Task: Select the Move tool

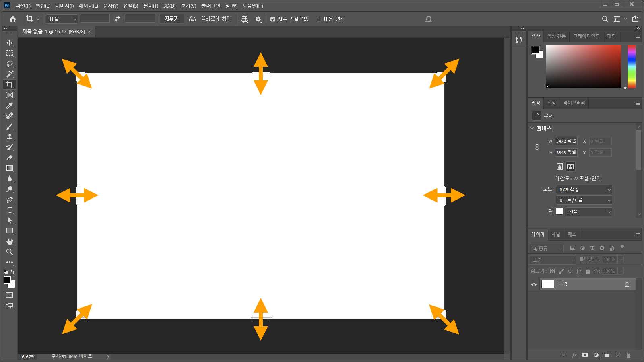Action: (10, 43)
